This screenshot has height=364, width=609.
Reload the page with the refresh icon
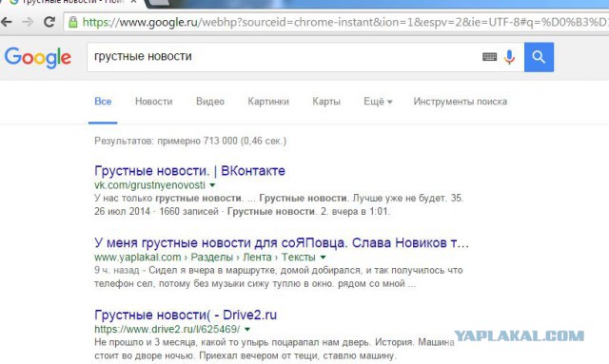[x=49, y=22]
